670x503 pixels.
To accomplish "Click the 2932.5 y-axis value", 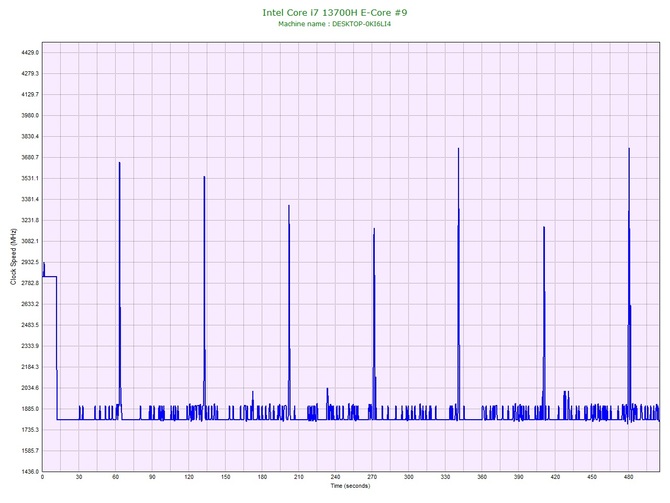I will pyautogui.click(x=30, y=262).
